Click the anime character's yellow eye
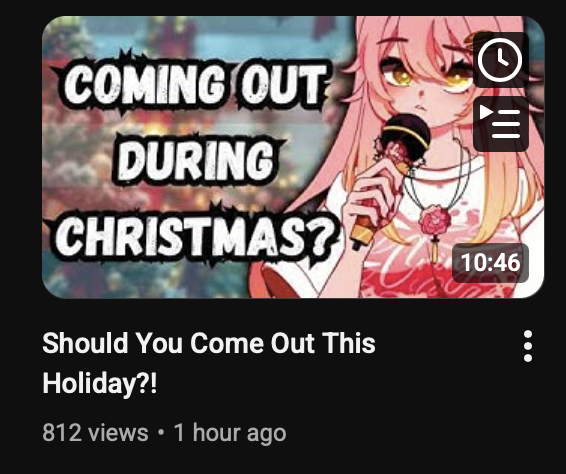 398,75
